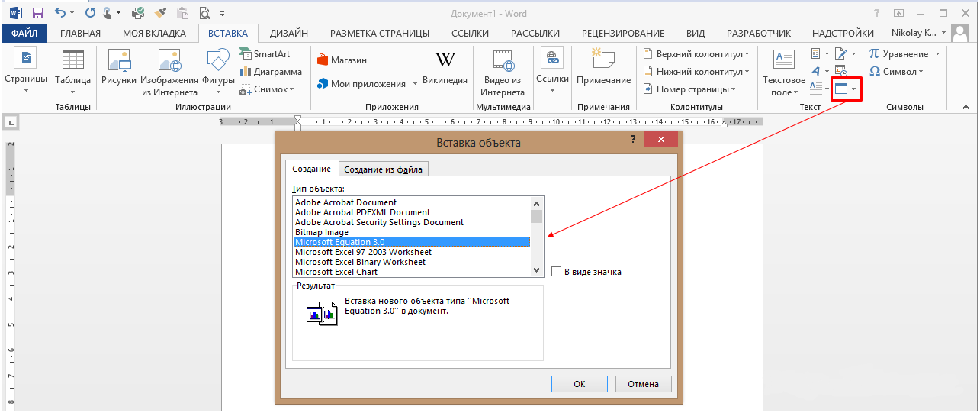The height and width of the screenshot is (413, 980).
Task: Expand the Нижний колонтитул dropdown
Action: pos(746,72)
